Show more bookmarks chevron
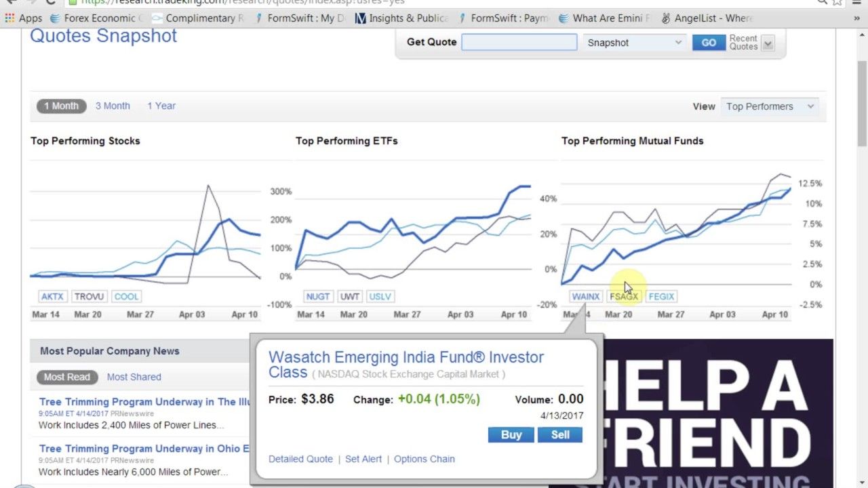 pos(856,18)
